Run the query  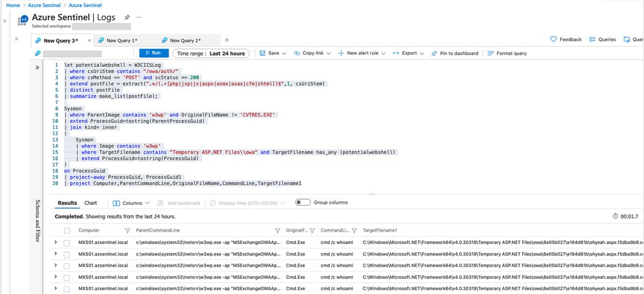click(x=154, y=53)
